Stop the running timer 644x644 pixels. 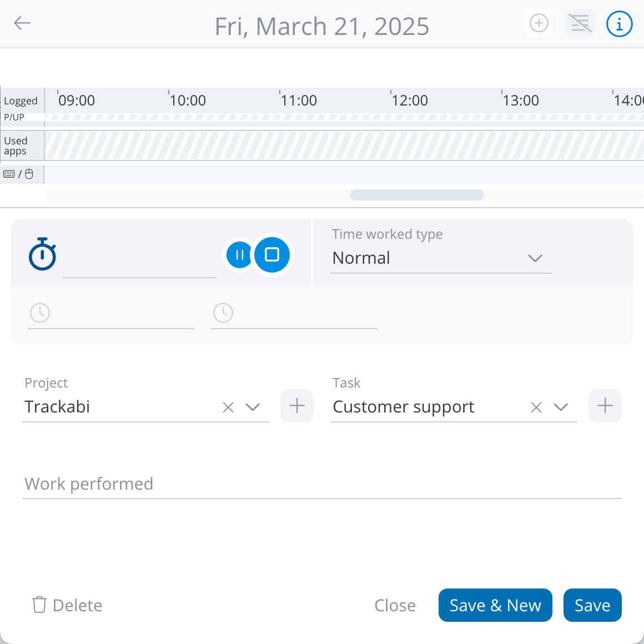click(271, 254)
